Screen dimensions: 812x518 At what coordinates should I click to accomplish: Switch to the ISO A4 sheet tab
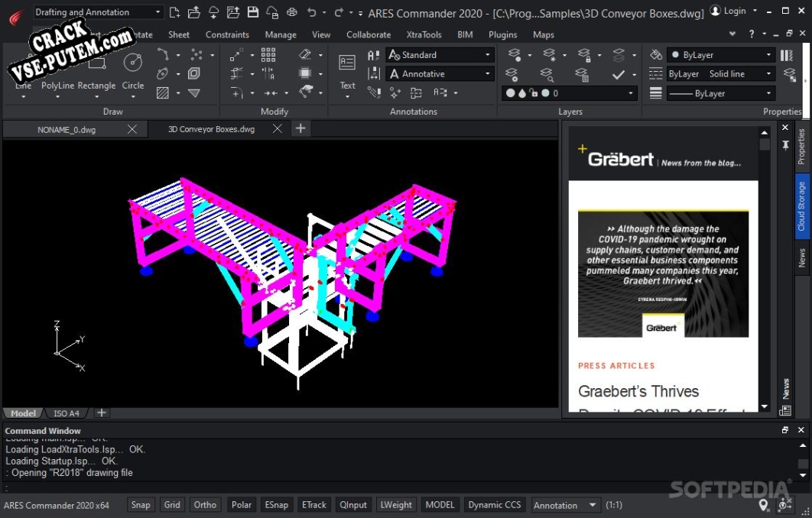[67, 413]
